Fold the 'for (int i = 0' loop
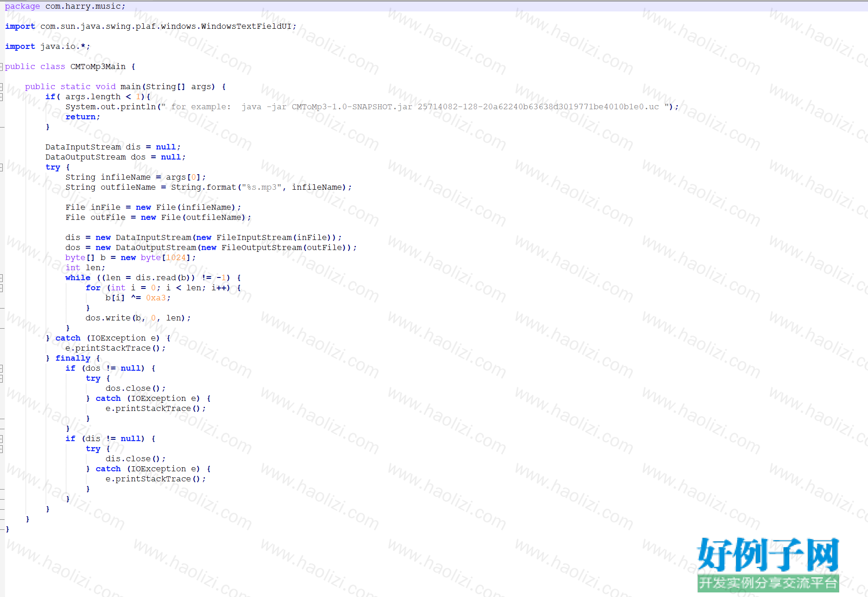This screenshot has height=597, width=868. coord(1,288)
